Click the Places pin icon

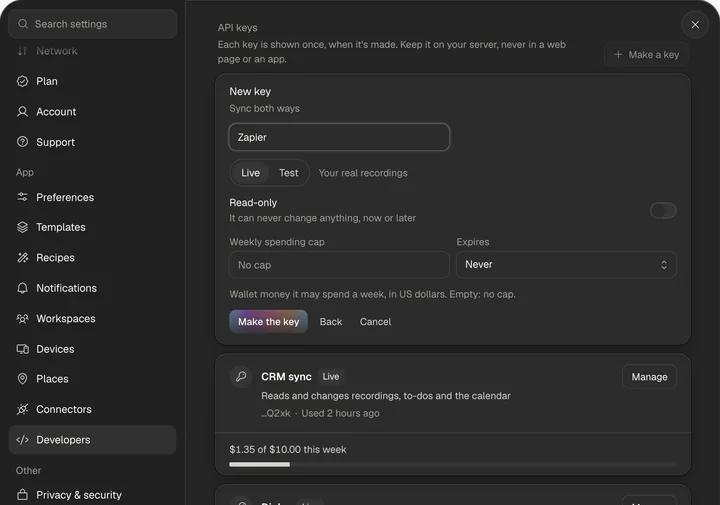(x=22, y=379)
